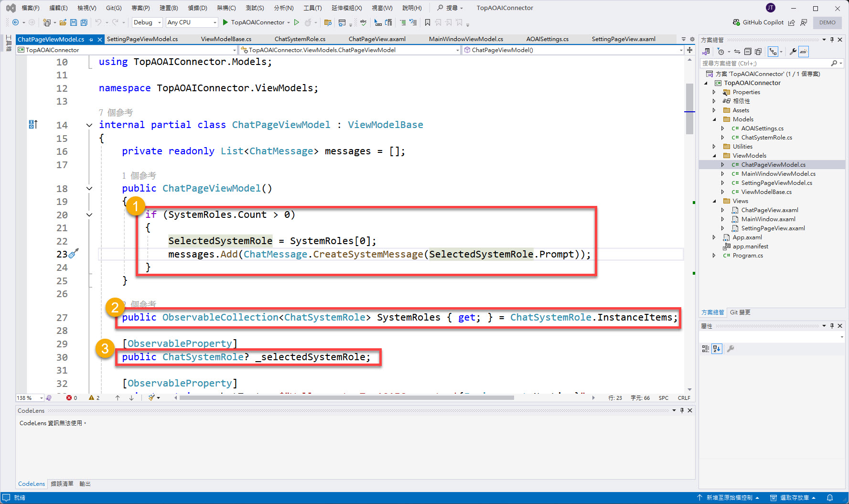Click the DEMO button in the title bar

pos(828,22)
